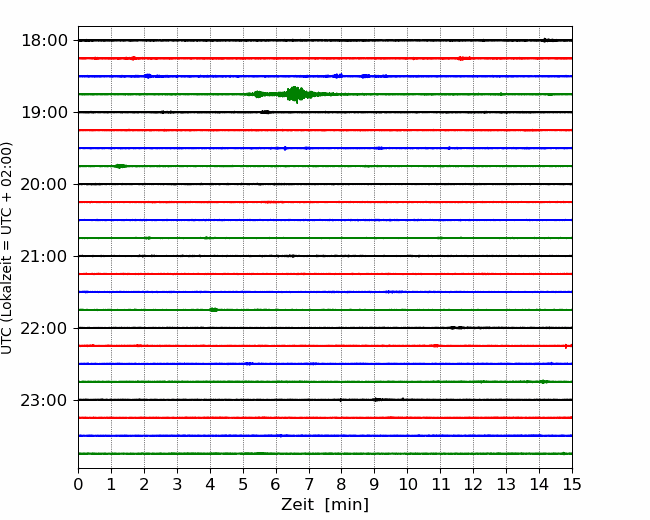The image size is (650, 520).
Task: Click x-axis tick label 0
Action: click(78, 484)
